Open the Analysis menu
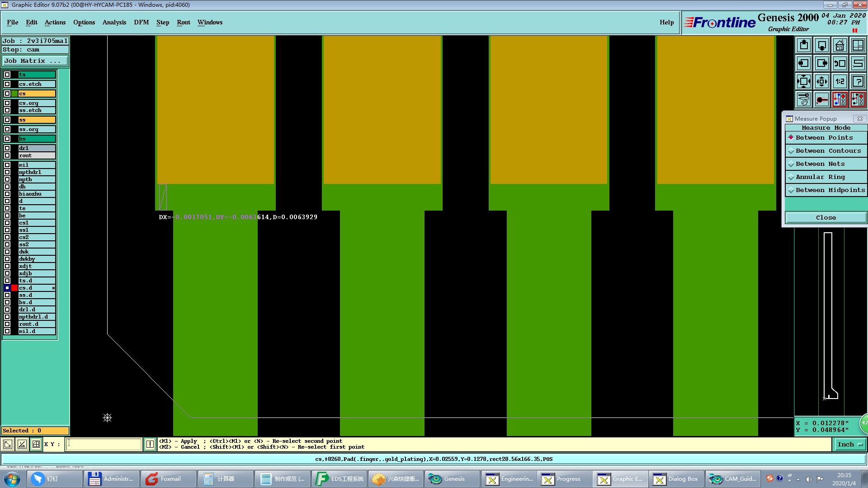 (114, 22)
